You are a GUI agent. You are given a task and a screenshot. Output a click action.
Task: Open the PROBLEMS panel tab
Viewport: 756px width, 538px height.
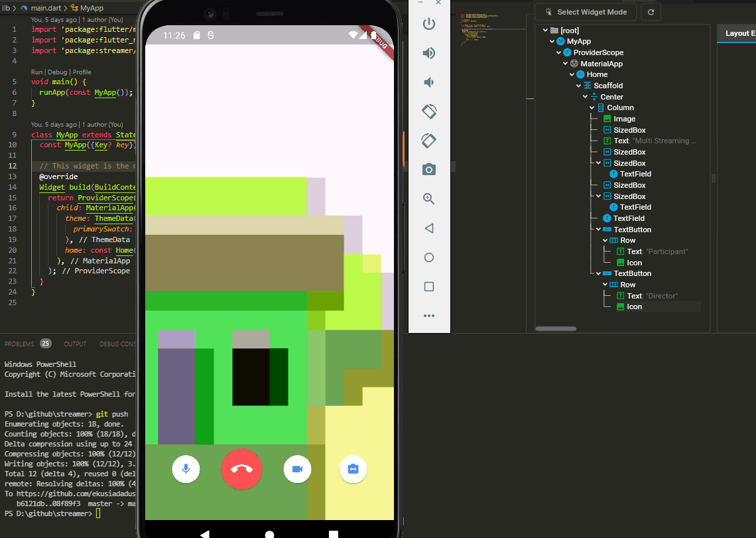[19, 344]
